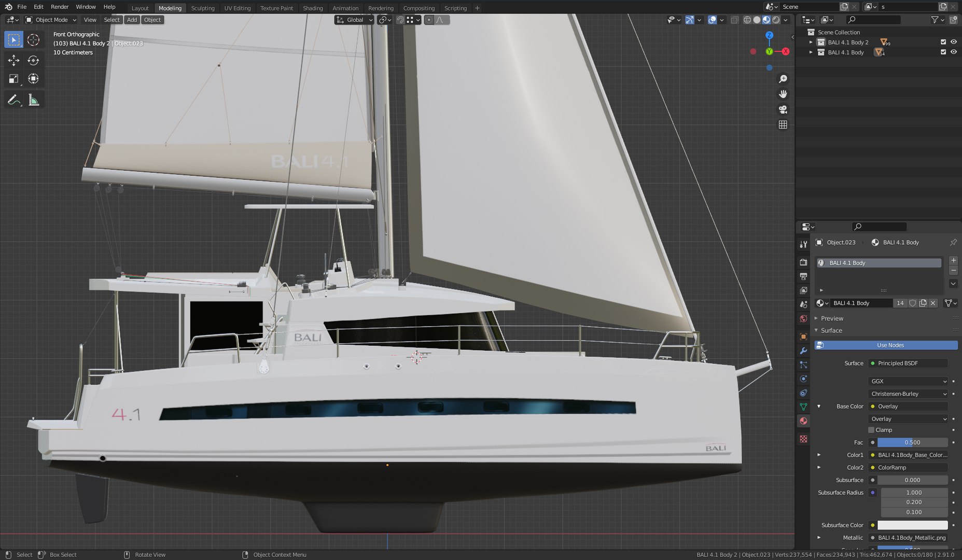Select the Select Box tool

pyautogui.click(x=14, y=40)
